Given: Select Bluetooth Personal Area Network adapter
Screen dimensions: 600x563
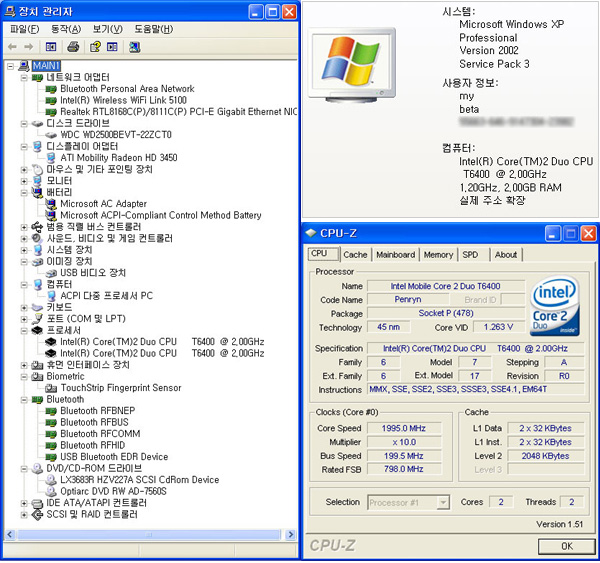Looking at the screenshot, I should [127, 89].
